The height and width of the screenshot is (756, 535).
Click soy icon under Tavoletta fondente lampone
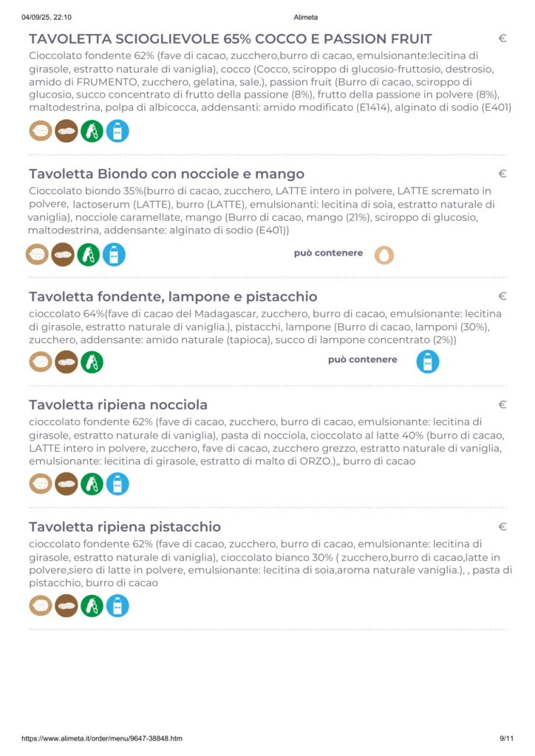pyautogui.click(x=92, y=362)
